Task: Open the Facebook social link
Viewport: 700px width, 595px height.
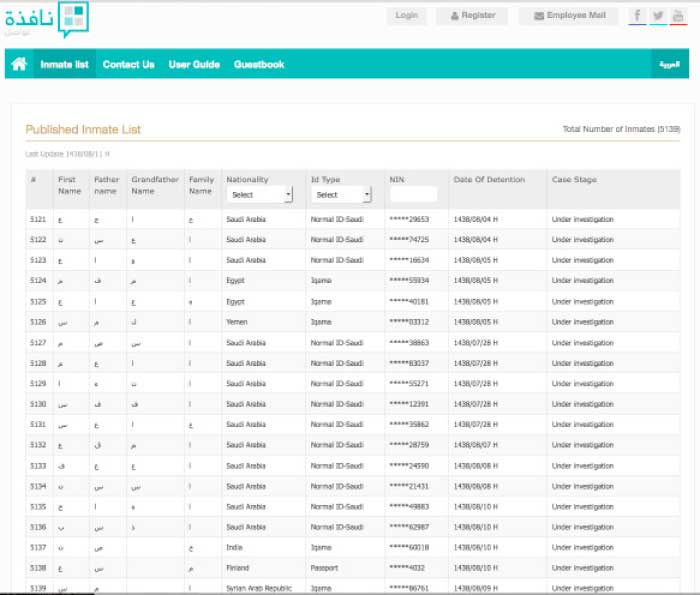Action: click(637, 16)
